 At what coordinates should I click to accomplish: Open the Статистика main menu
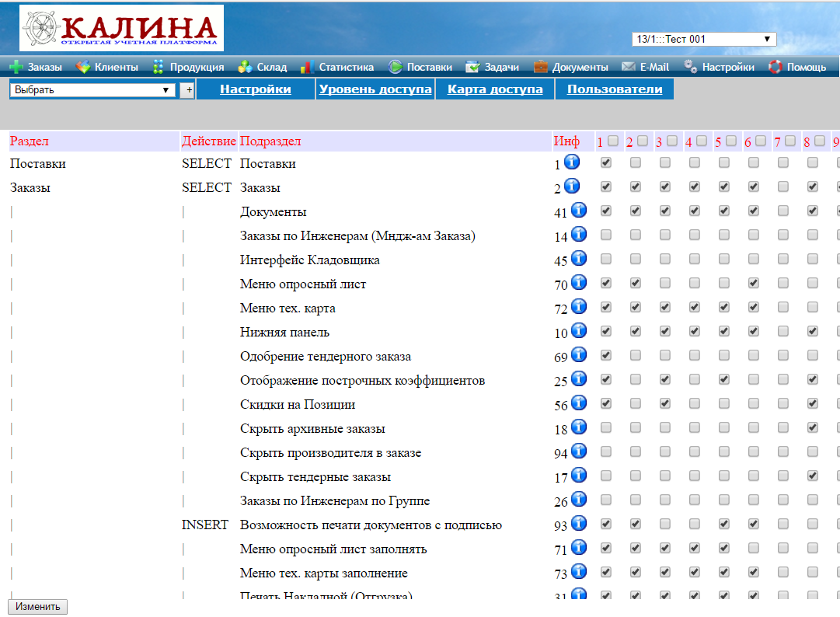346,68
